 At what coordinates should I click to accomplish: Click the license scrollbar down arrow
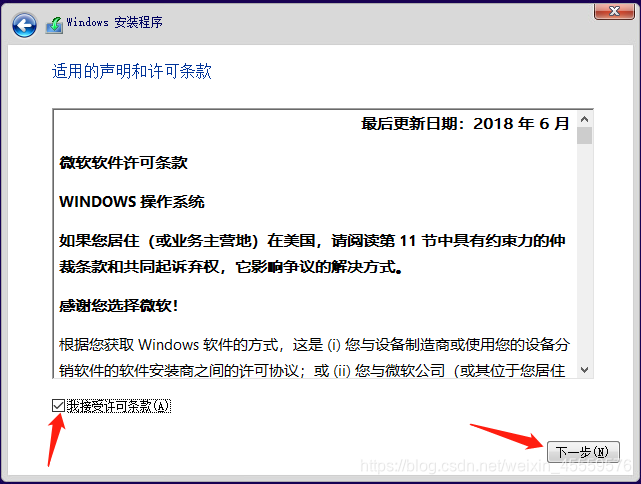585,370
